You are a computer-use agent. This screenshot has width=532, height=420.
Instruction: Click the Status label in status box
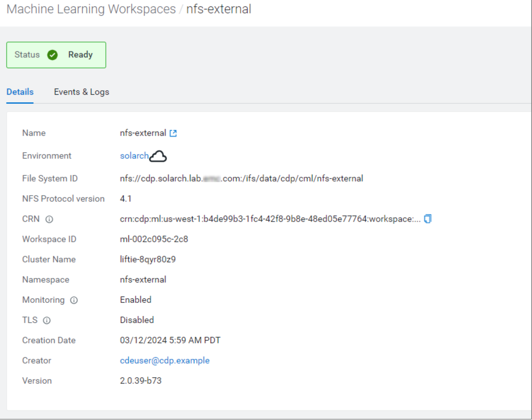[x=27, y=55]
